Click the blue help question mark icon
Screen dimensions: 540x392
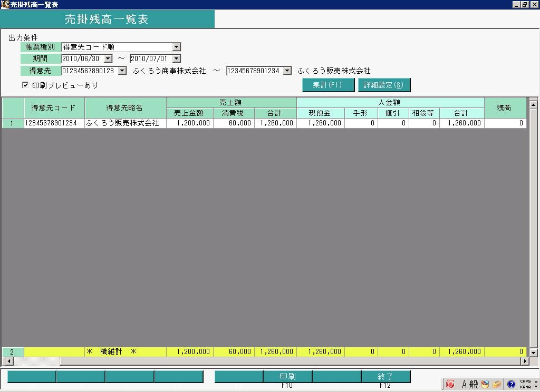click(x=511, y=384)
